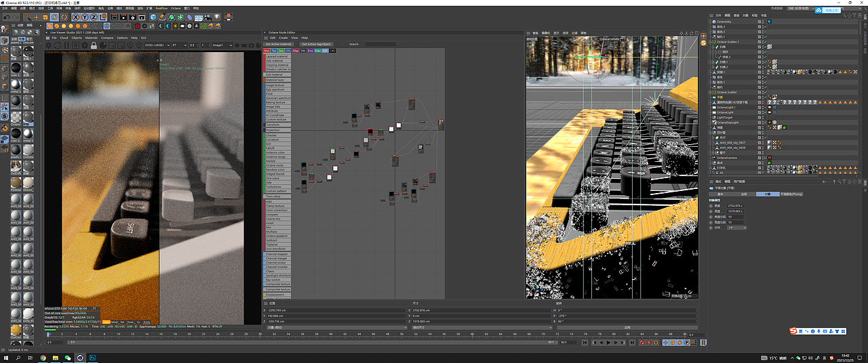Enable 着色.3 via red X
868x363 pixels.
click(x=766, y=32)
